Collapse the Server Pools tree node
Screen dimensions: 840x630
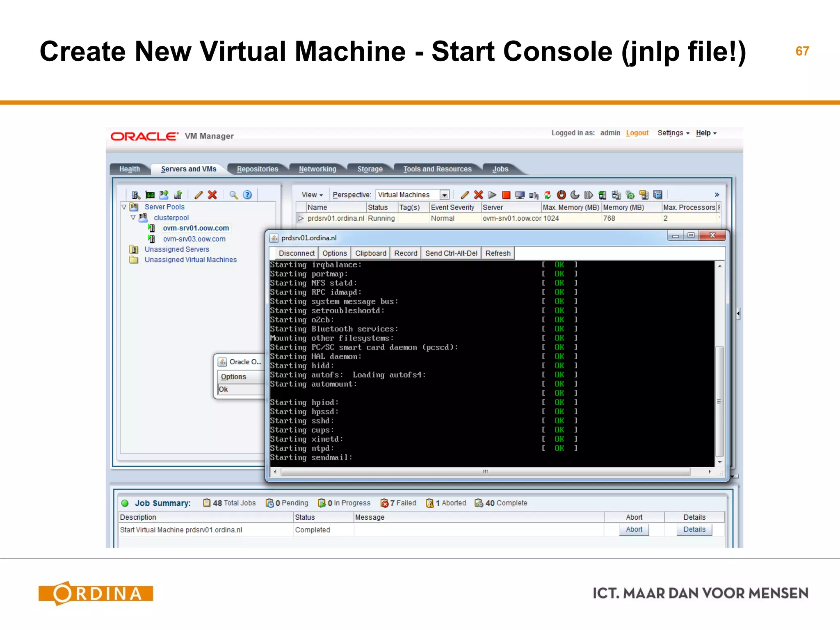pos(124,207)
